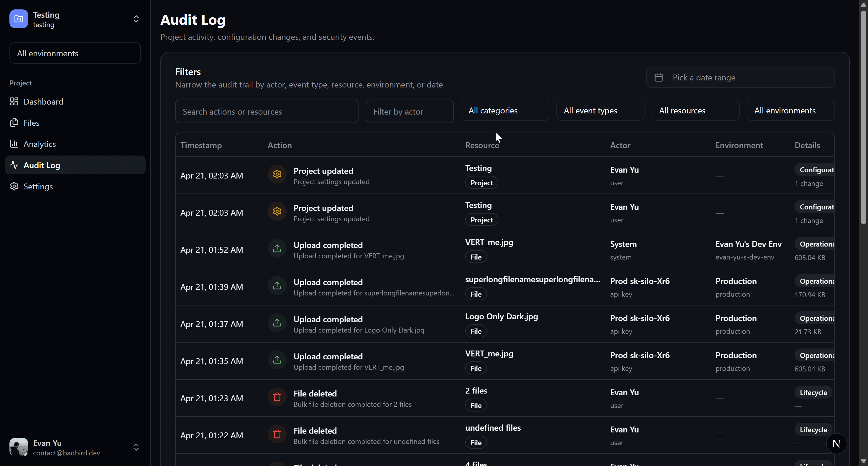The height and width of the screenshot is (466, 868).
Task: Go to Files in sidebar
Action: (75, 123)
